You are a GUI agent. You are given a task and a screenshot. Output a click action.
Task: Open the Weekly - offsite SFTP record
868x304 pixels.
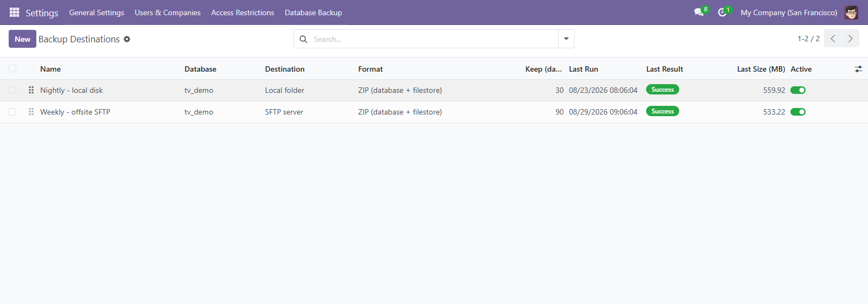point(75,112)
